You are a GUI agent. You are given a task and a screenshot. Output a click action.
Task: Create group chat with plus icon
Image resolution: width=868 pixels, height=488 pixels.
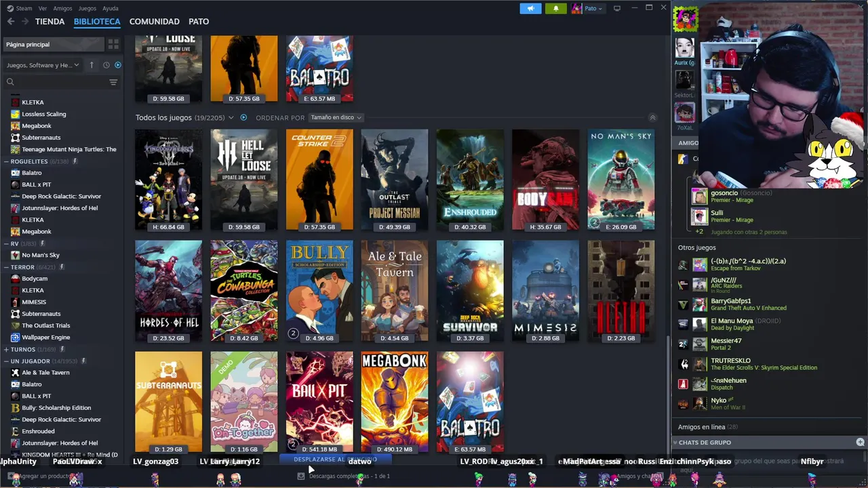click(x=860, y=442)
